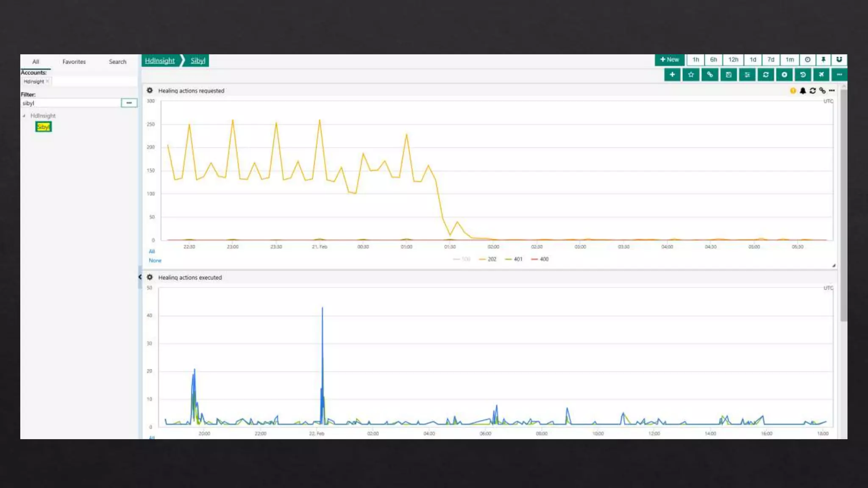The width and height of the screenshot is (868, 488).
Task: Click the New button
Action: point(669,60)
